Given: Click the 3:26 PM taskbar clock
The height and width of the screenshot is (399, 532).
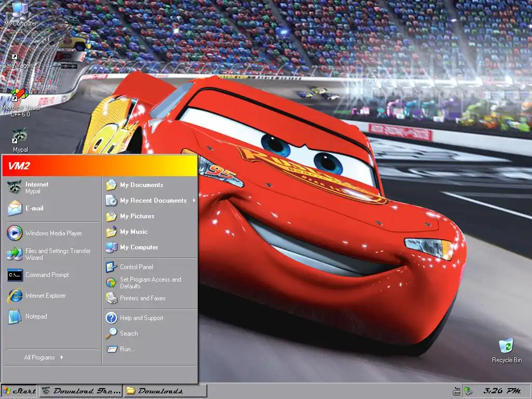Looking at the screenshot, I should coord(501,391).
